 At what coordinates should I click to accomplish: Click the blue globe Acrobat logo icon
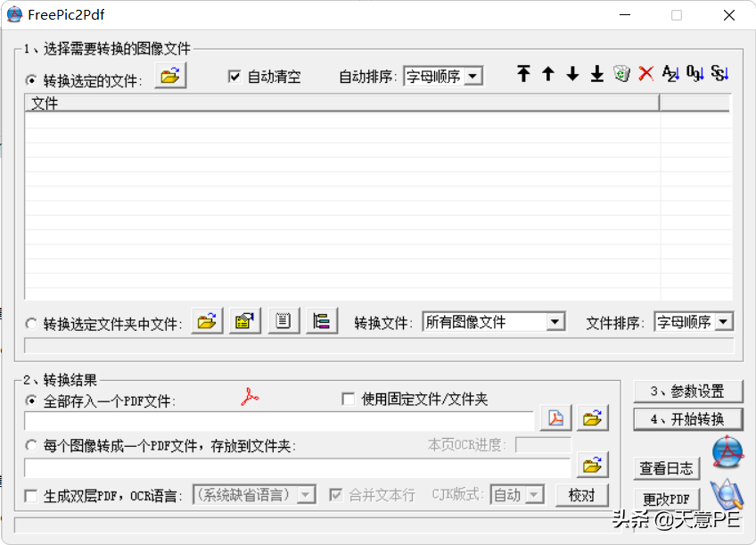(728, 452)
